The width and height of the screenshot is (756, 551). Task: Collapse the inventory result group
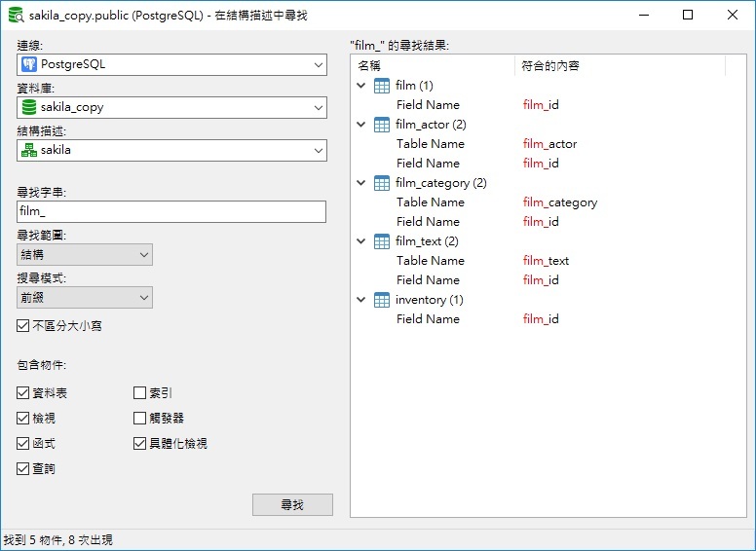coord(361,300)
